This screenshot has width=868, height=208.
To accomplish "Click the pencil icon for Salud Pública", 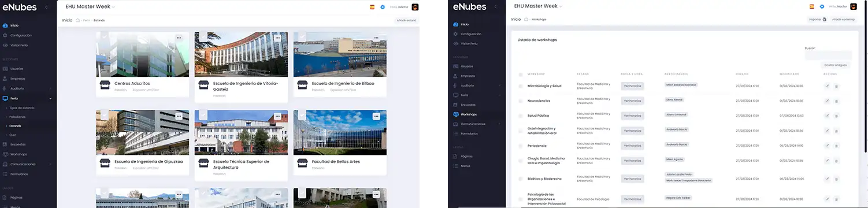I will pos(828,116).
